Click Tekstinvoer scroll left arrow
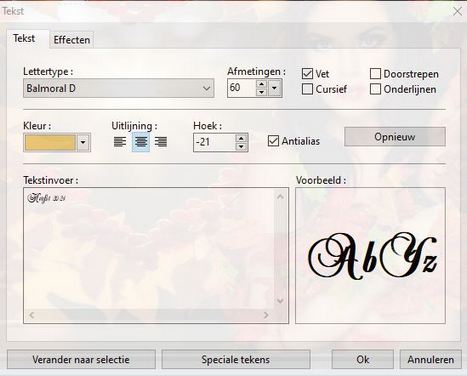This screenshot has height=376, width=467. pyautogui.click(x=32, y=315)
